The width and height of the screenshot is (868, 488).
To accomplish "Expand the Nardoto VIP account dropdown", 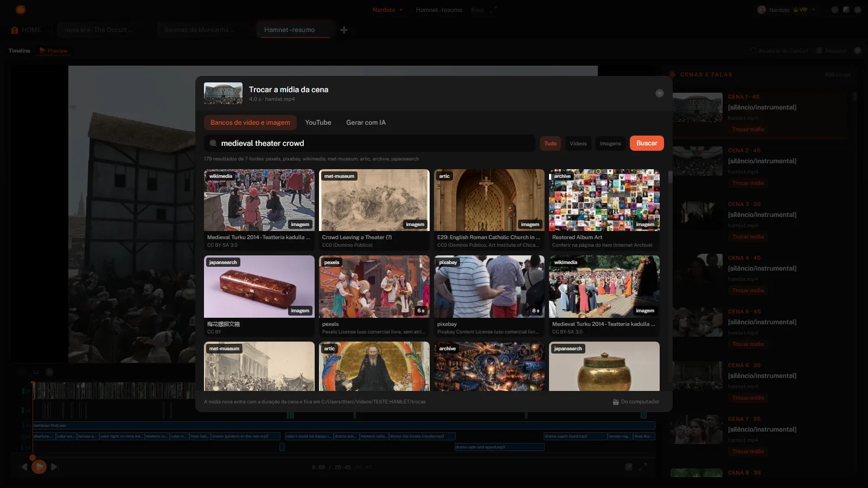I will (x=787, y=10).
